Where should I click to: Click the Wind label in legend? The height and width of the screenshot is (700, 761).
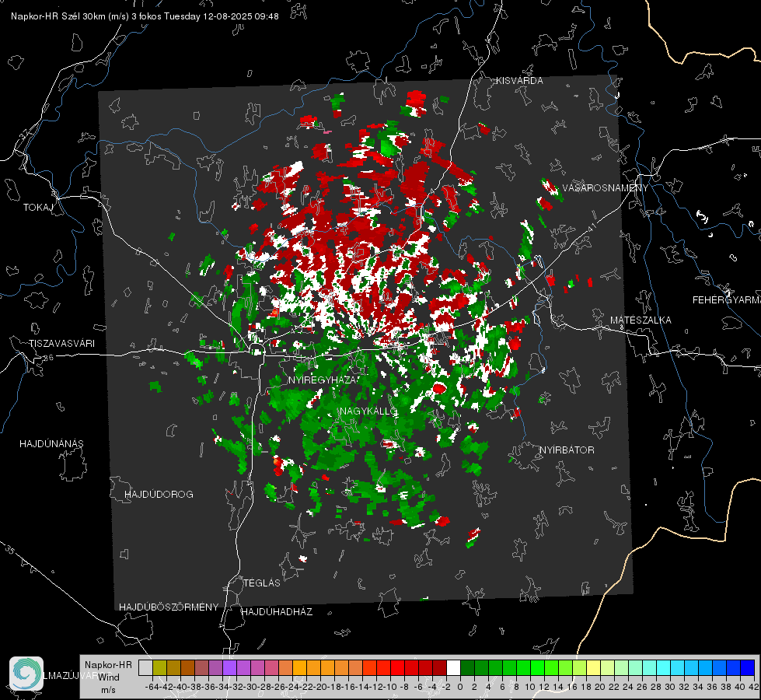pos(109,677)
